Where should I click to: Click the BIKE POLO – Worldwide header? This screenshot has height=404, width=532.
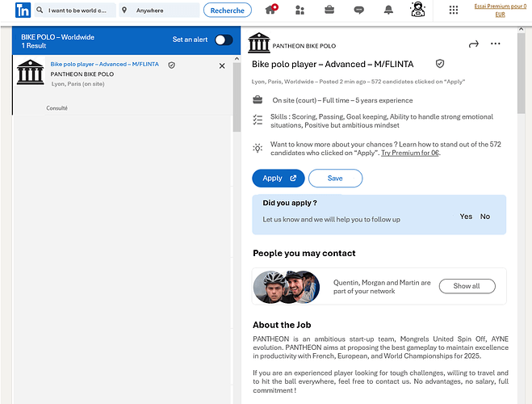(x=57, y=37)
